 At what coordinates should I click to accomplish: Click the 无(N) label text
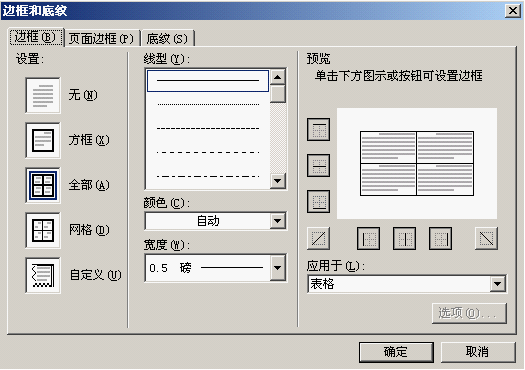tap(83, 95)
